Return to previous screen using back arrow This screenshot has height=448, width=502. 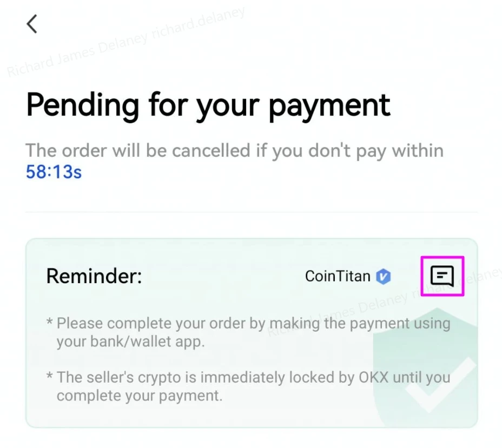[31, 24]
